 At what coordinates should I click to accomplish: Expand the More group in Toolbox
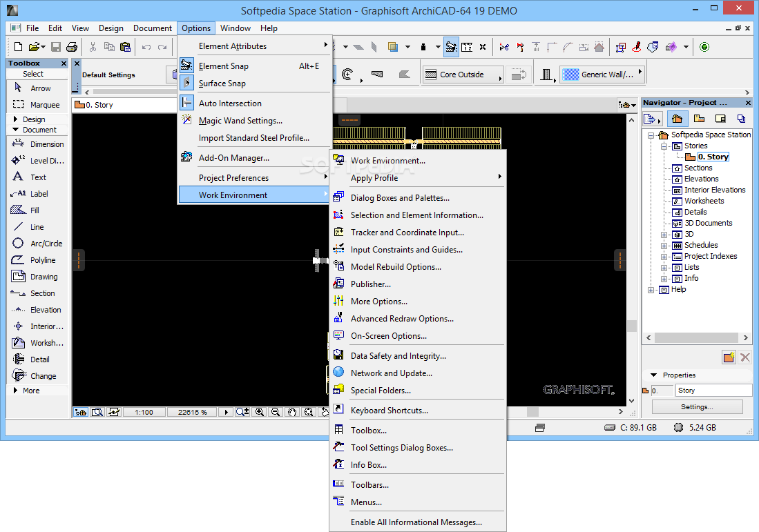coord(15,391)
